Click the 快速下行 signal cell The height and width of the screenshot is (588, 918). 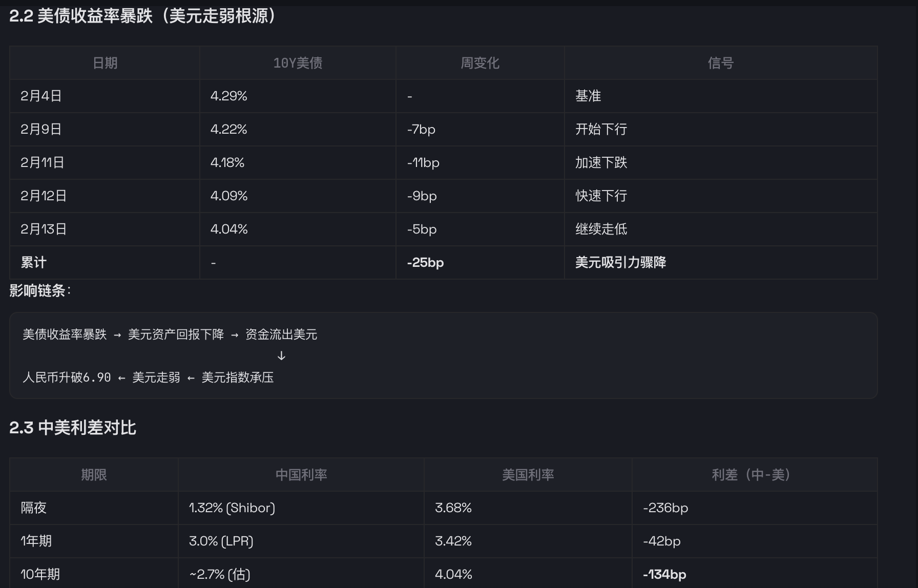point(601,196)
